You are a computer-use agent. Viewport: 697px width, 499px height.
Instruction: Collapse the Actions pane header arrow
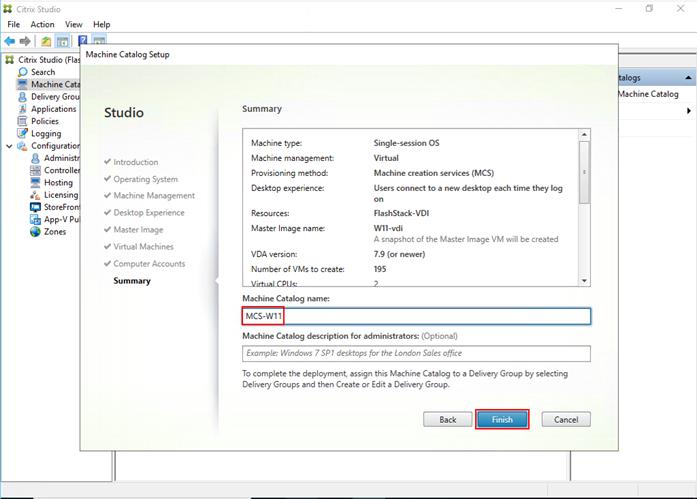[688, 78]
